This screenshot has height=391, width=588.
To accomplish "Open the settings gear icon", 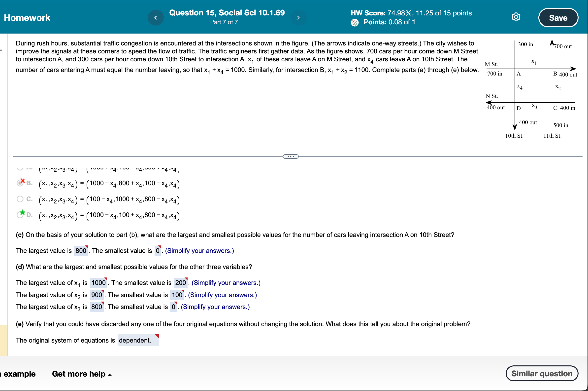I will pyautogui.click(x=516, y=17).
